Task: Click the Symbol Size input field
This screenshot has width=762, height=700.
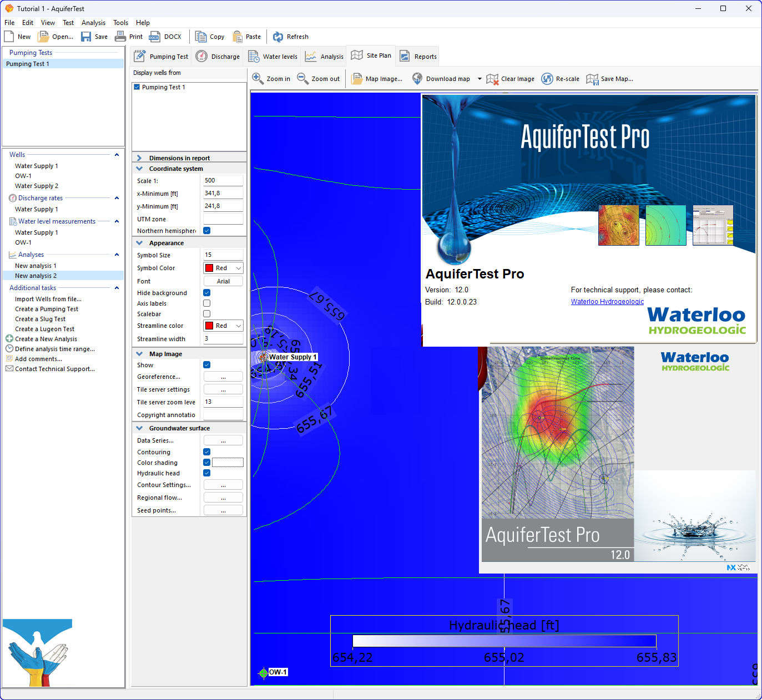Action: point(223,255)
